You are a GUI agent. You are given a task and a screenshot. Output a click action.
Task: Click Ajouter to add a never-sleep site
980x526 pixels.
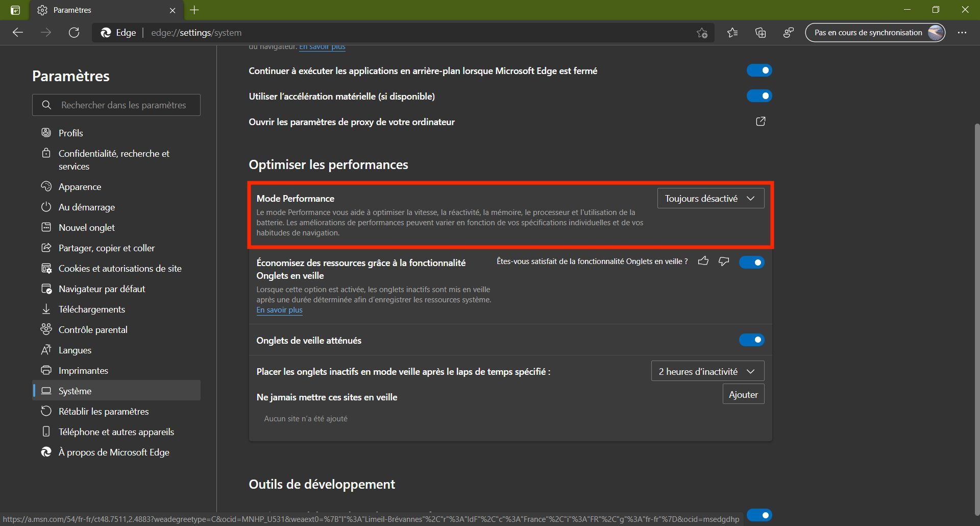click(x=743, y=394)
